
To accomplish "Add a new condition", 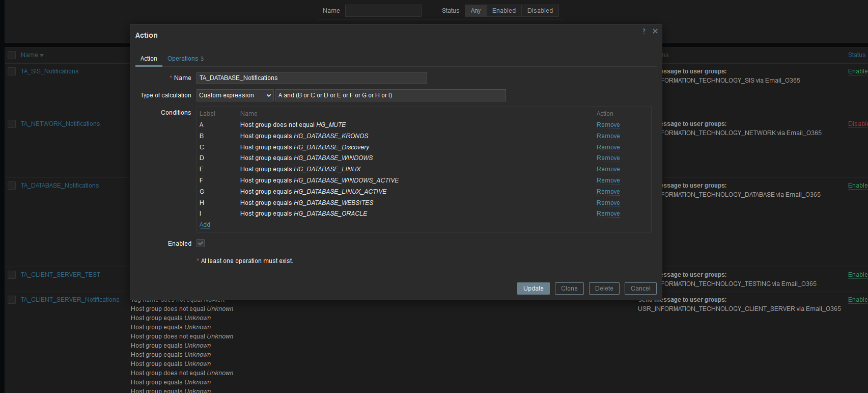I will [205, 225].
